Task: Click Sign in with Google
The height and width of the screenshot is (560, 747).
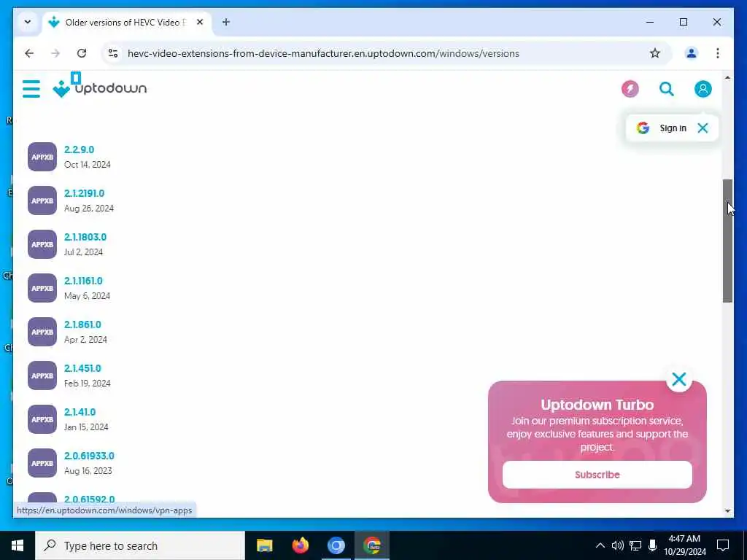Action: point(662,128)
